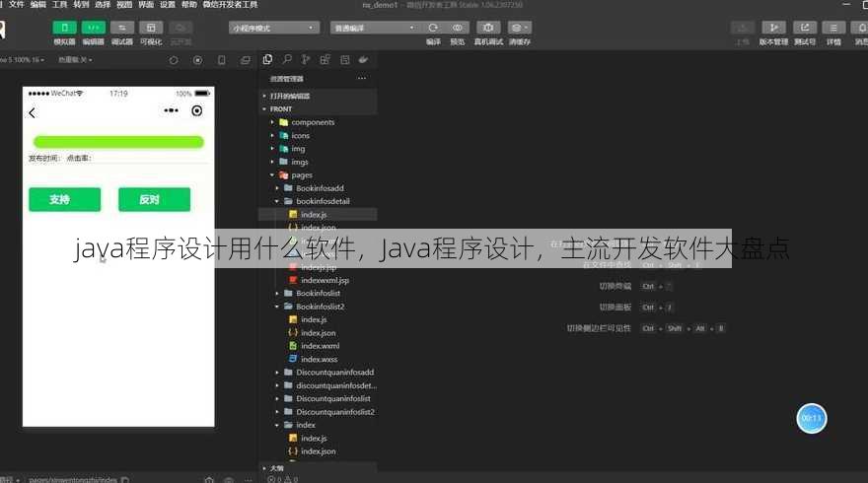Toggle the 编辑器 editor panel button
This screenshot has width=868, height=483.
pos(93,28)
